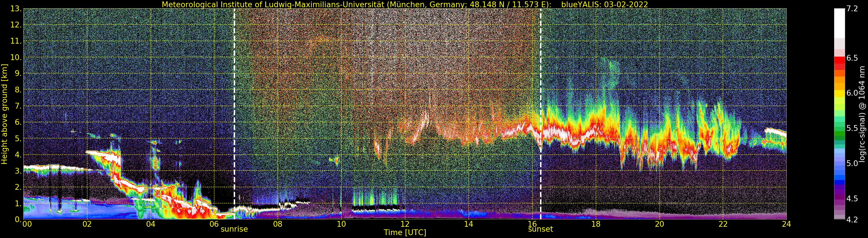Viewport: 868px width, 238px height.
Task: Click the colorbar tick value '6.0'
Action: [x=852, y=93]
